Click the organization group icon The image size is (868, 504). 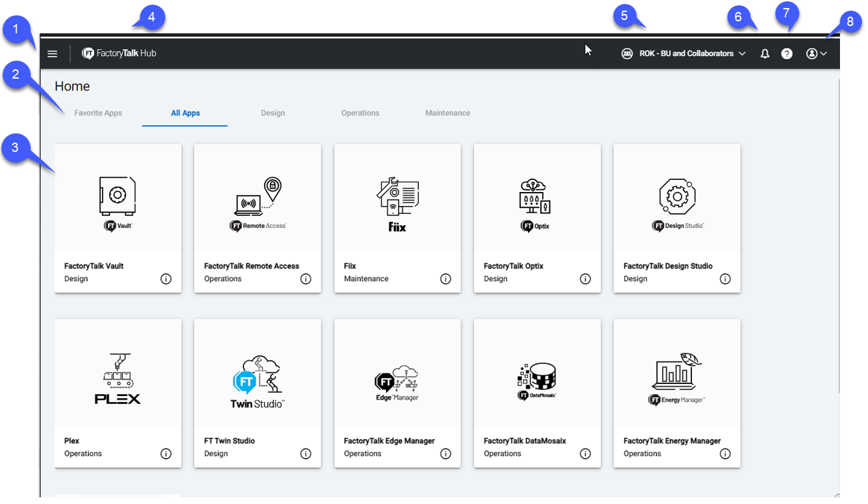[x=627, y=53]
